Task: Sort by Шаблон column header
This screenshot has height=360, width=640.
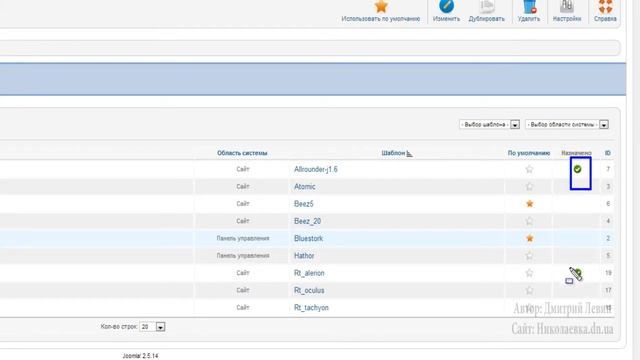Action: (x=393, y=153)
